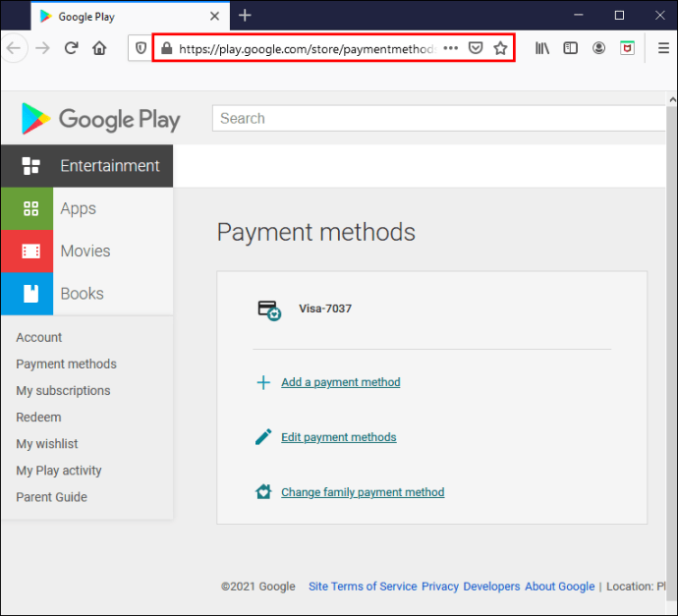This screenshot has height=616, width=678.
Task: Open the Firefox hamburger menu
Action: 663,48
